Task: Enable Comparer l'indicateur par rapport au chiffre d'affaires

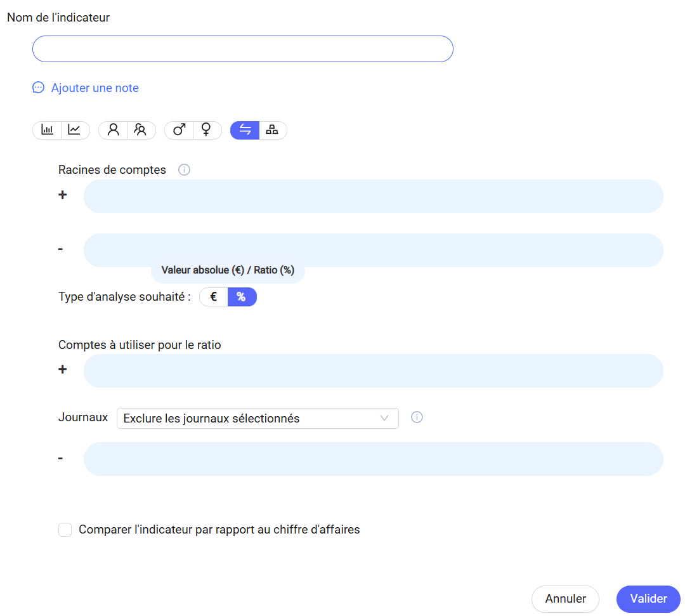Action: (65, 530)
